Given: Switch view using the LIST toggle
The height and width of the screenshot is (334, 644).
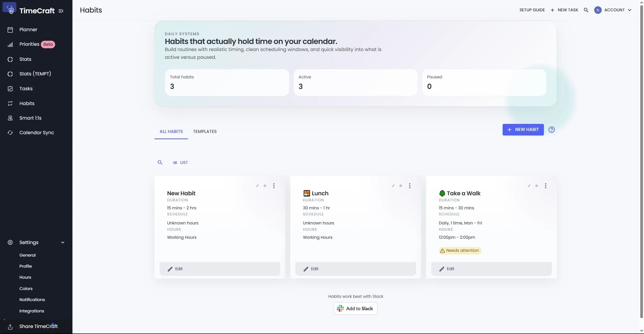Looking at the screenshot, I should pos(180,163).
